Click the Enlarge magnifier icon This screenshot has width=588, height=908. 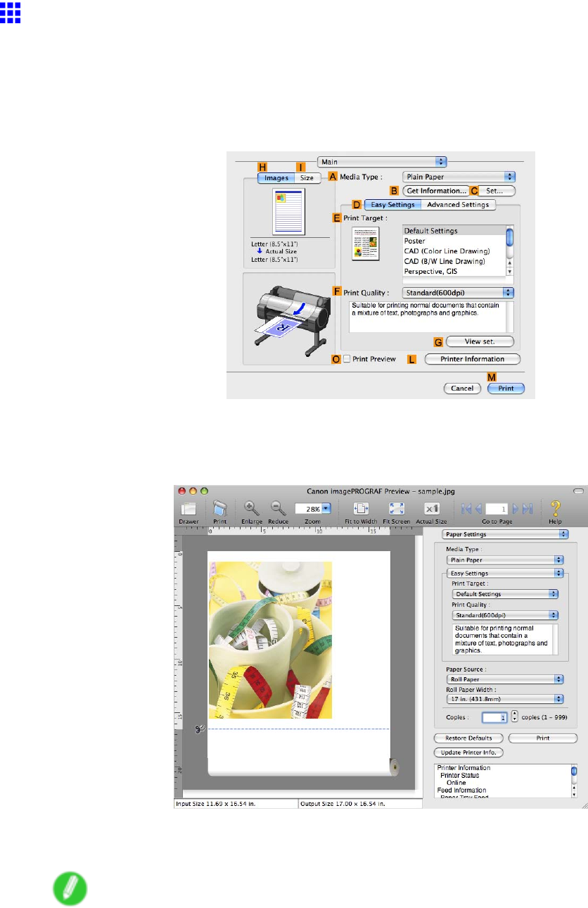(x=251, y=509)
